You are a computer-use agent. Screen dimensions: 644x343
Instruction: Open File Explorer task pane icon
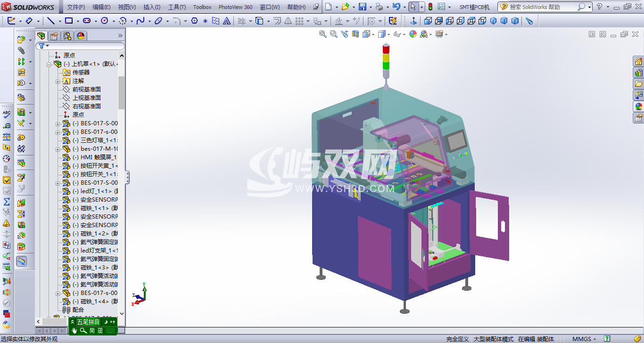point(638,84)
